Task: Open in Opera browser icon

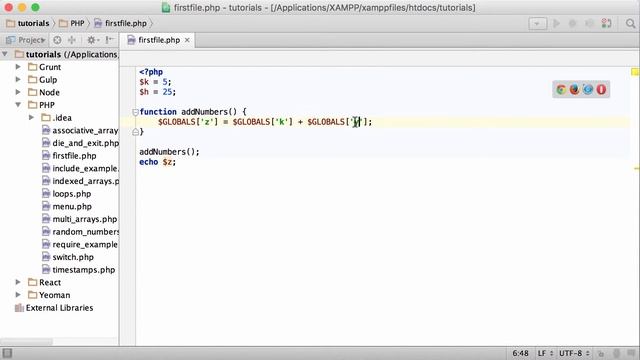Action: pos(601,89)
